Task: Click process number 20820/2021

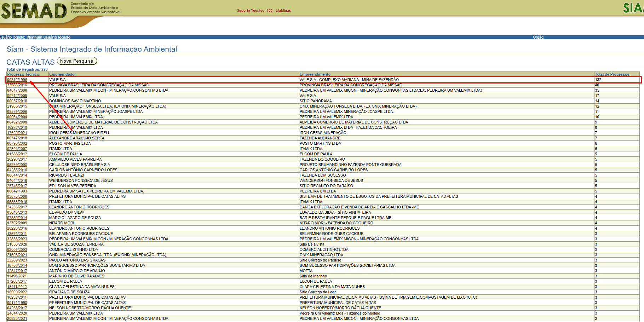Action: pyautogui.click(x=17, y=319)
